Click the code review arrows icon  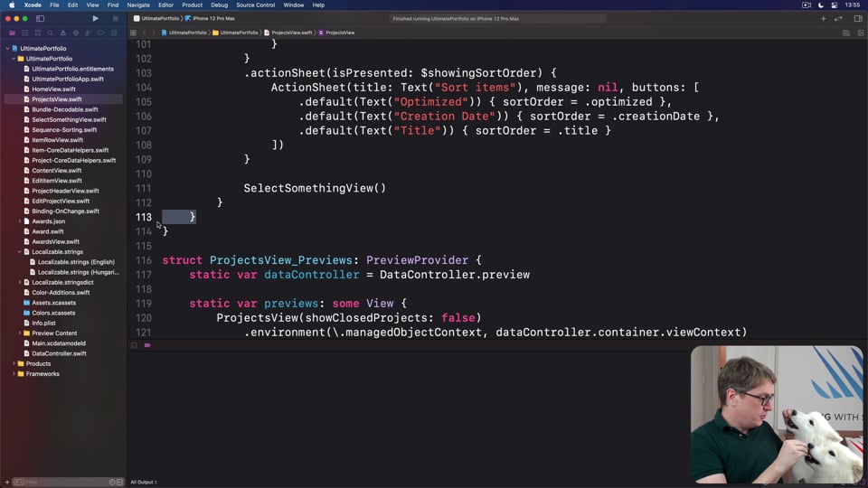click(x=839, y=18)
